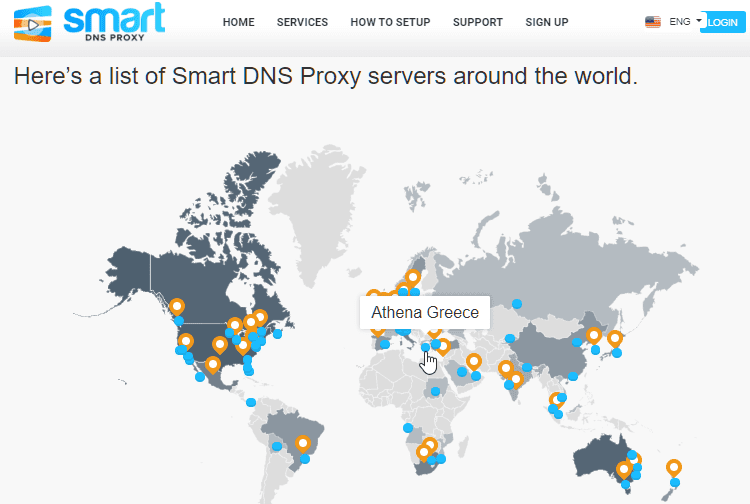This screenshot has width=750, height=504.
Task: Open the HOW TO SETUP page
Action: (390, 22)
